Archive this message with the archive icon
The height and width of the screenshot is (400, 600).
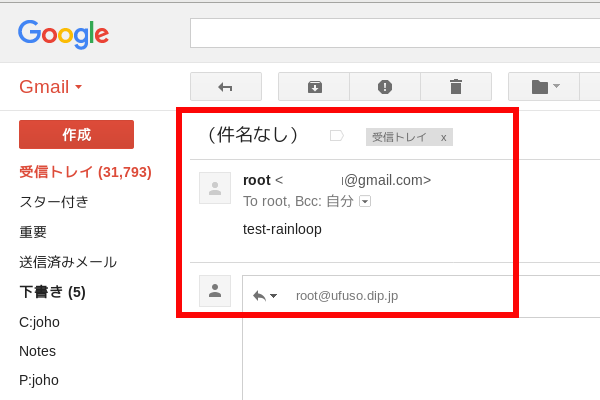tap(314, 87)
